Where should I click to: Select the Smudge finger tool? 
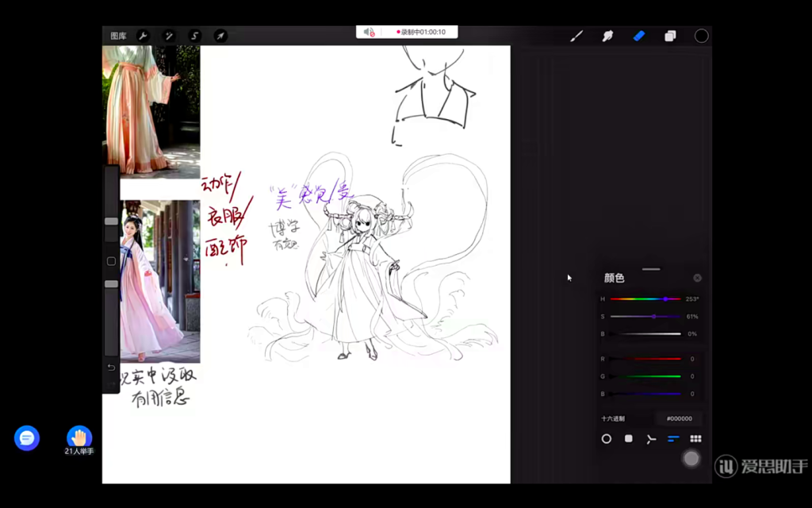(607, 36)
